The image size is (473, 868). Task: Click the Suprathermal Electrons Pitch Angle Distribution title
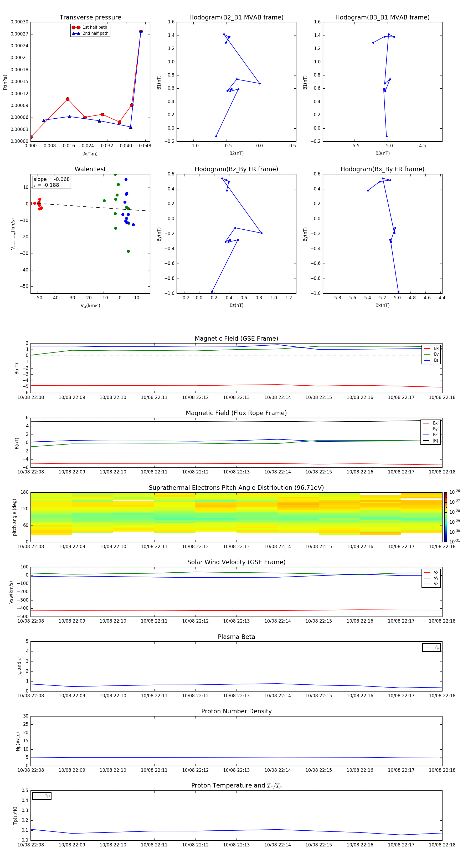tap(236, 488)
